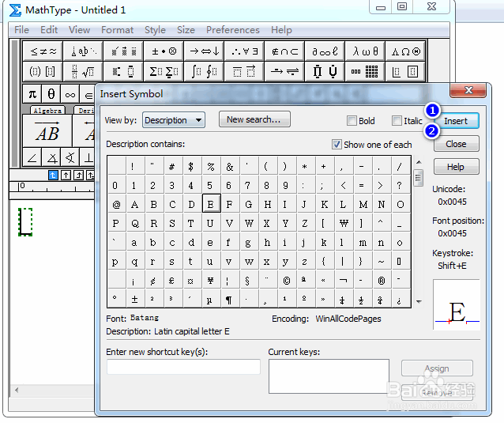Select the Won sign in grid

[x=344, y=223]
